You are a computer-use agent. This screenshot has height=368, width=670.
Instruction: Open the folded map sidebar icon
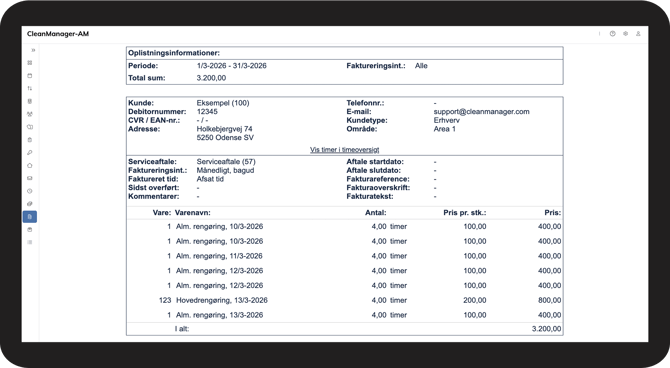coord(30,127)
